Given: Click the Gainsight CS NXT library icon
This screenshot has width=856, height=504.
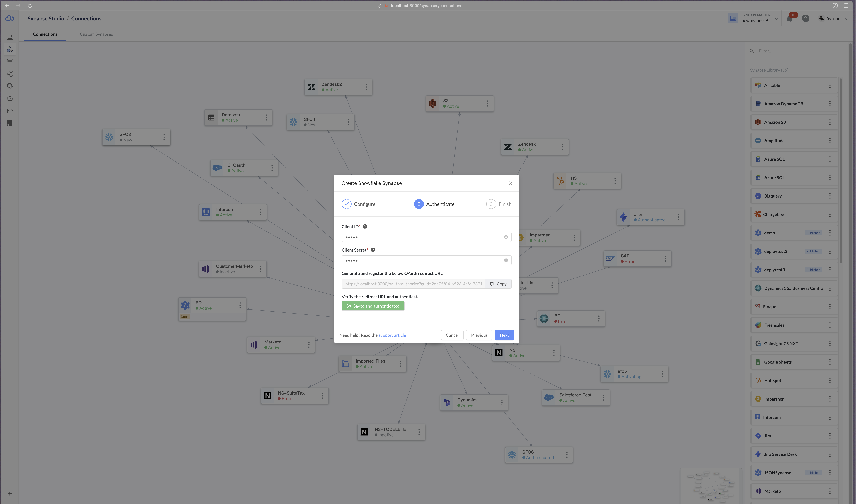Looking at the screenshot, I should pyautogui.click(x=758, y=343).
